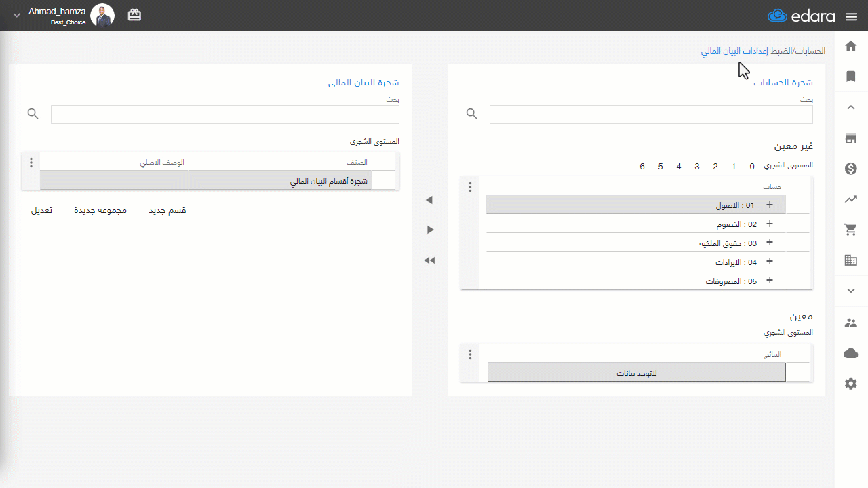Expand account 04 : الايرادات
868x488 pixels.
pyautogui.click(x=769, y=262)
